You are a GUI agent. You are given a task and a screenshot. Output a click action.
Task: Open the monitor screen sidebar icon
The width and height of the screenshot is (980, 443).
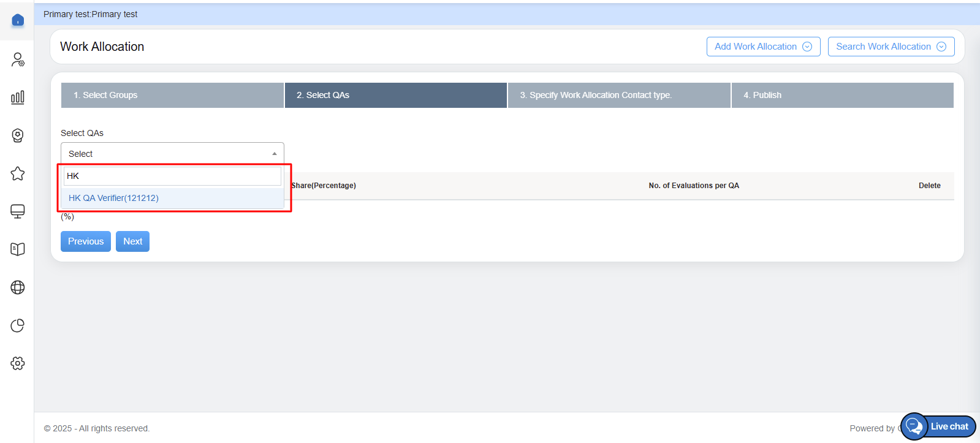tap(18, 211)
